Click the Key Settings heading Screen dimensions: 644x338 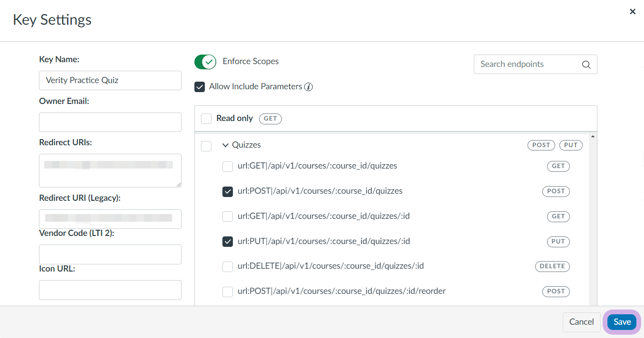(x=52, y=20)
